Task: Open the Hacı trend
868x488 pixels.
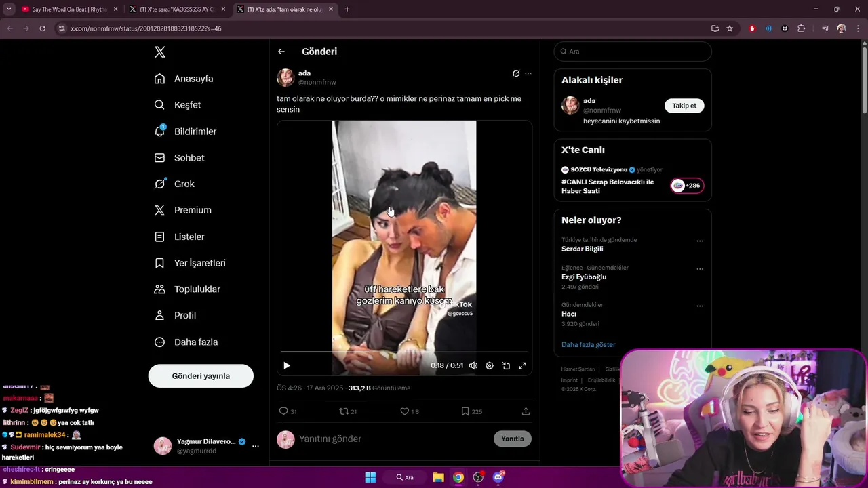Action: coord(569,314)
